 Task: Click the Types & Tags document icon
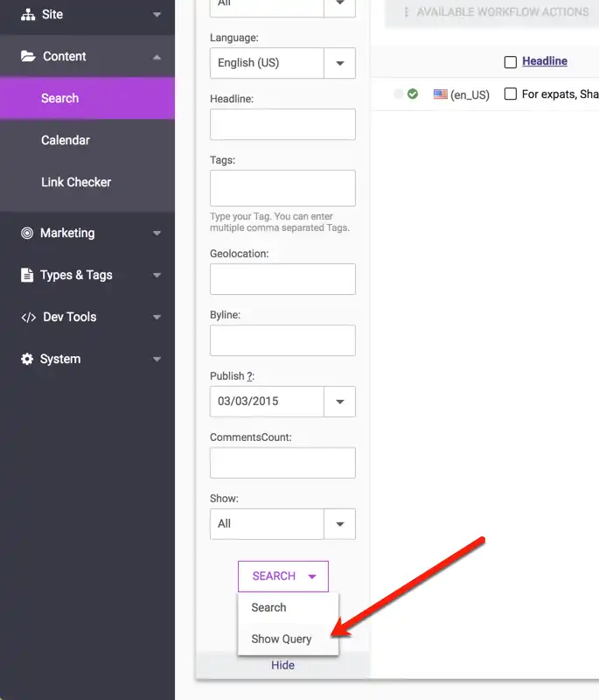click(27, 276)
